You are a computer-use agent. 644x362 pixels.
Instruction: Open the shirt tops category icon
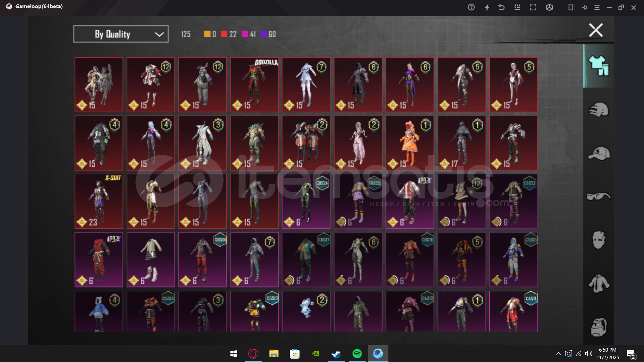point(599,284)
